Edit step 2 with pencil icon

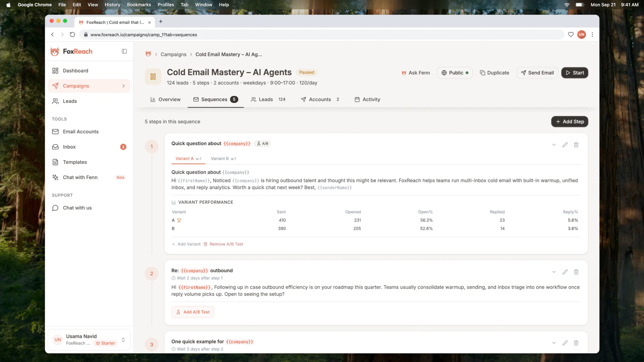tap(565, 272)
